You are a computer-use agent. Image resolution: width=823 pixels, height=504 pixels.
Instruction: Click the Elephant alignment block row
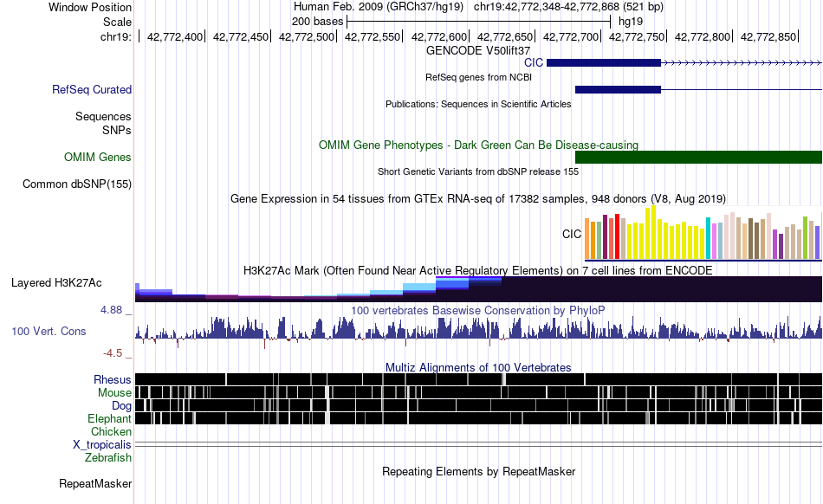(478, 418)
